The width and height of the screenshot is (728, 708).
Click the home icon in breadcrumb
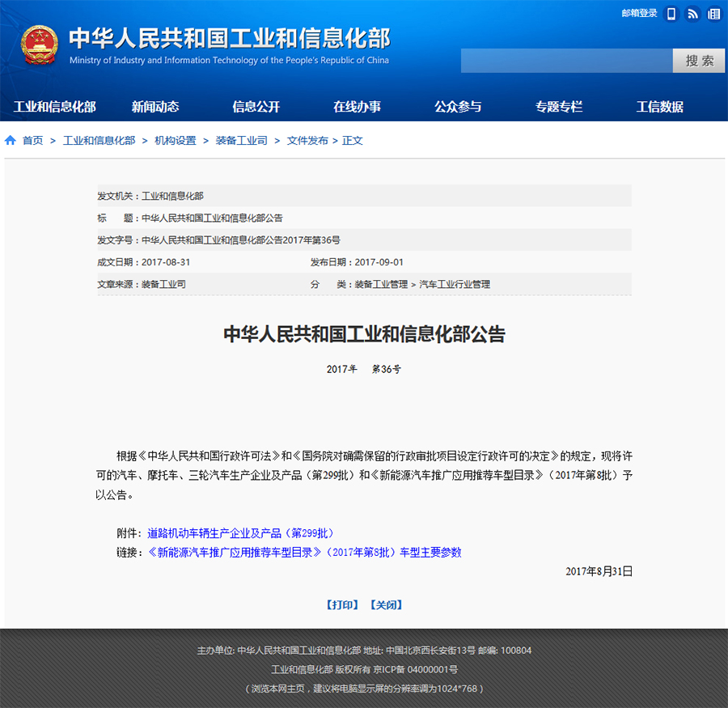(11, 140)
